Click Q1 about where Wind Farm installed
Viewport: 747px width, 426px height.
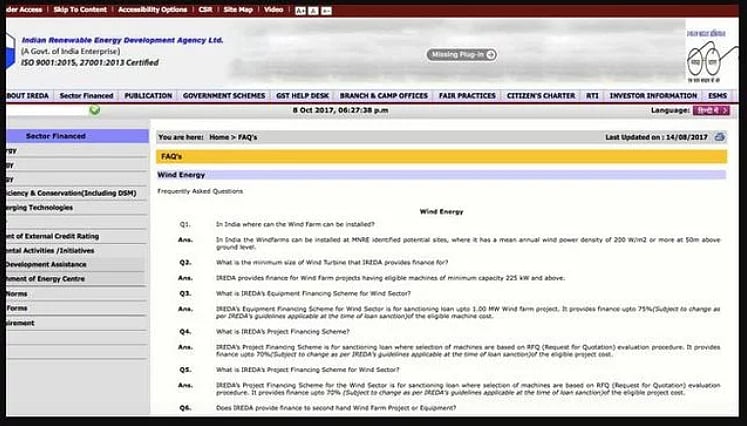[x=295, y=224]
